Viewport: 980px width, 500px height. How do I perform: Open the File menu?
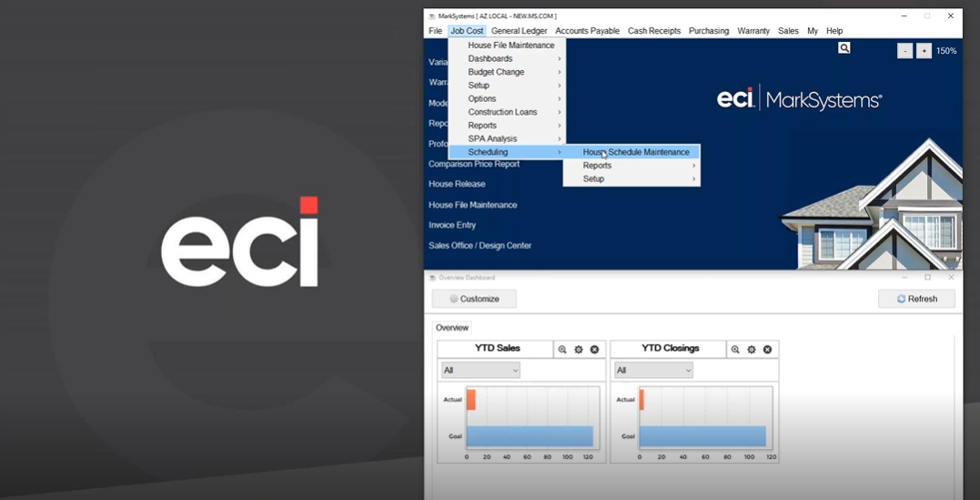click(436, 31)
